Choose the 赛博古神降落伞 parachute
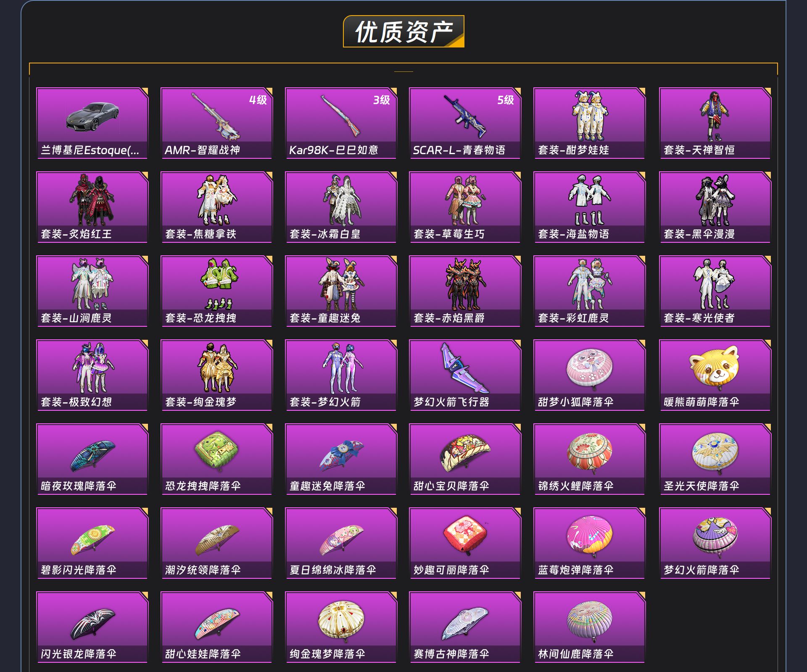 pos(465,627)
